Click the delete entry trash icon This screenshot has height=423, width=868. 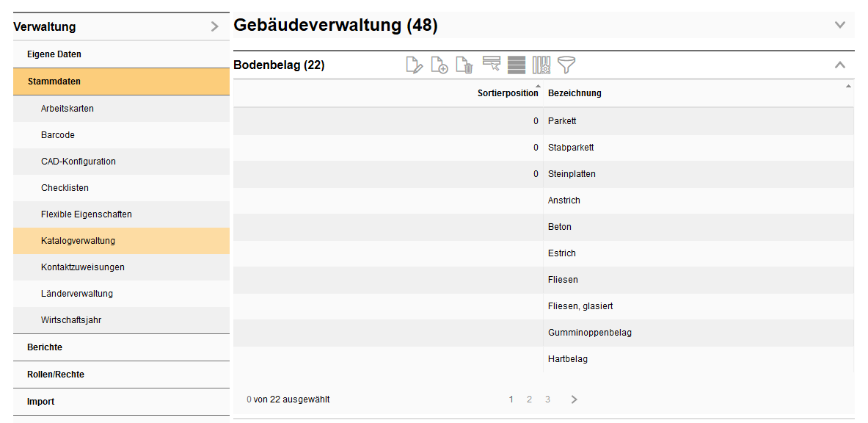point(464,65)
